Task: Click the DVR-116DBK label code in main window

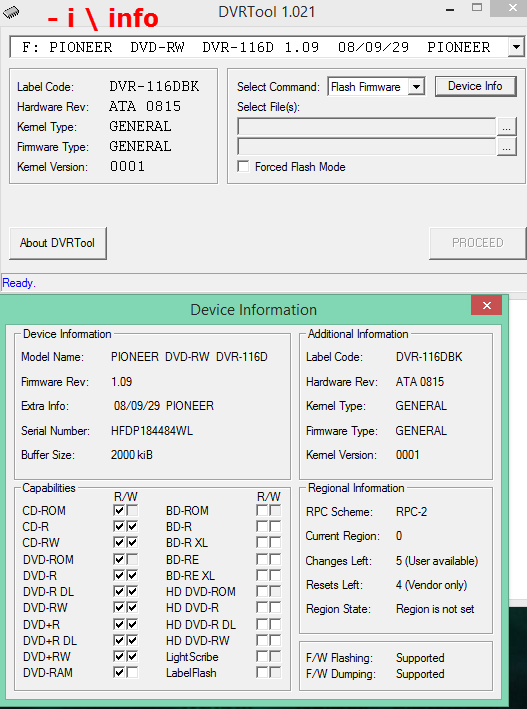Action: [x=154, y=87]
